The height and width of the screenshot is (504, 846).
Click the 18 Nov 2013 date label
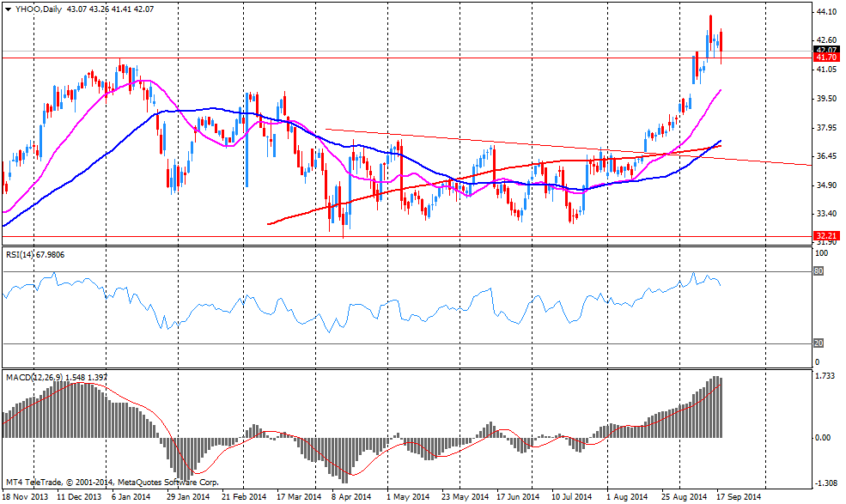25,496
